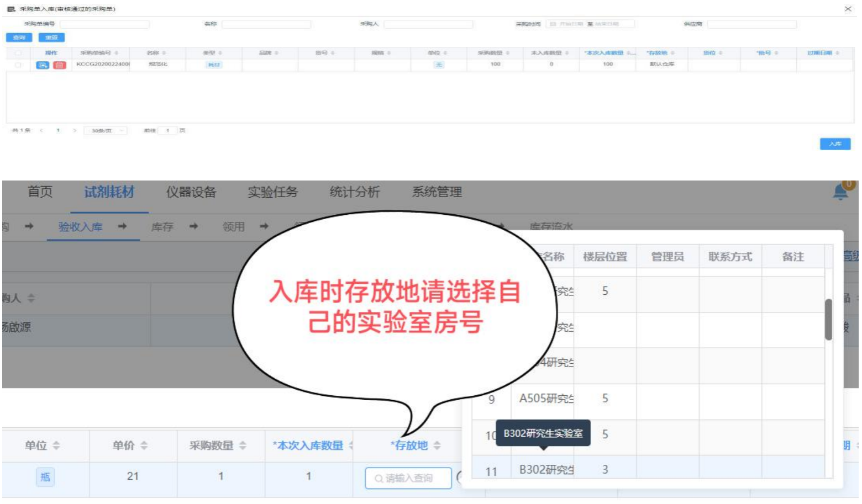Toggle the select-all checkbox in the table header
Viewport: 862px width, 504px height.
pyautogui.click(x=18, y=53)
